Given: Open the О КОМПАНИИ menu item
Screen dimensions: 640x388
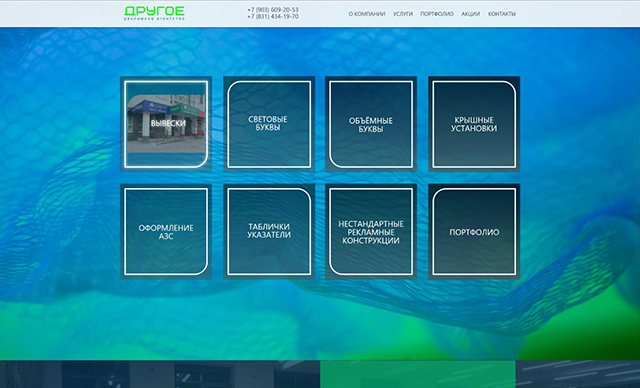Looking at the screenshot, I should (x=367, y=14).
